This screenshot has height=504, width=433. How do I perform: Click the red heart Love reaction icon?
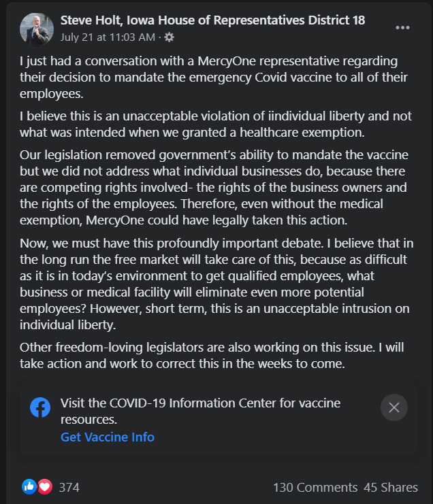(45, 486)
